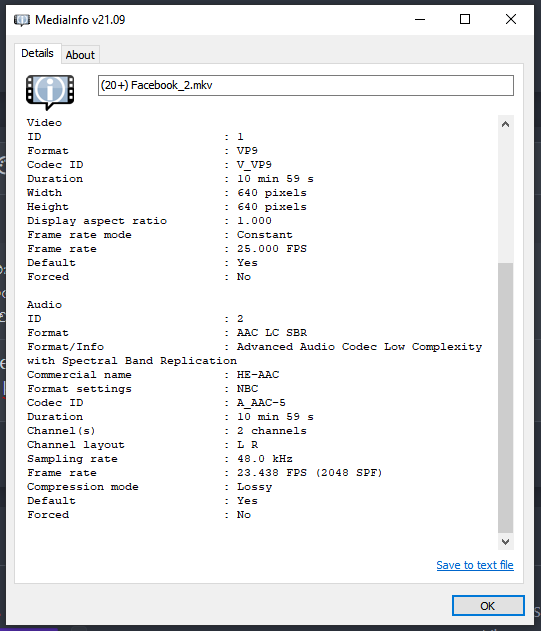Click the Frame rate mode value 'Constant'

click(x=264, y=235)
